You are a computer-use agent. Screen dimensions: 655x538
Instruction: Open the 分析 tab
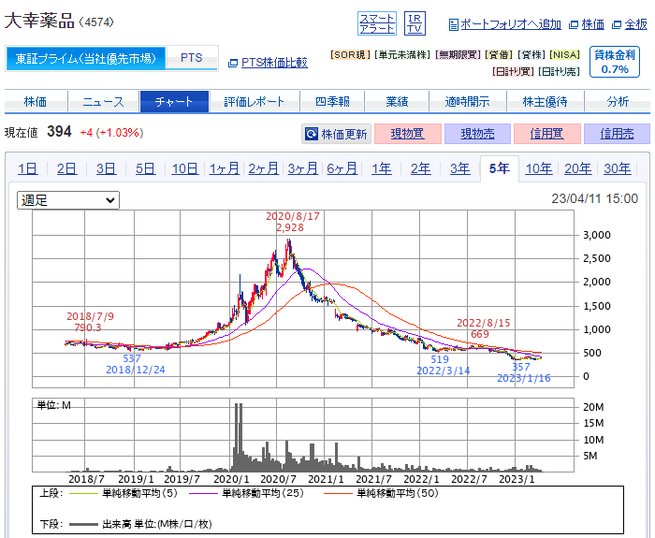pyautogui.click(x=617, y=102)
